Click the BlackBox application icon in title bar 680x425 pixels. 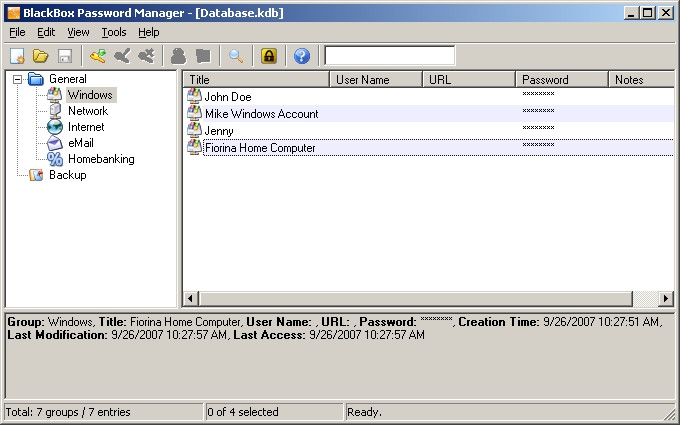[14, 13]
